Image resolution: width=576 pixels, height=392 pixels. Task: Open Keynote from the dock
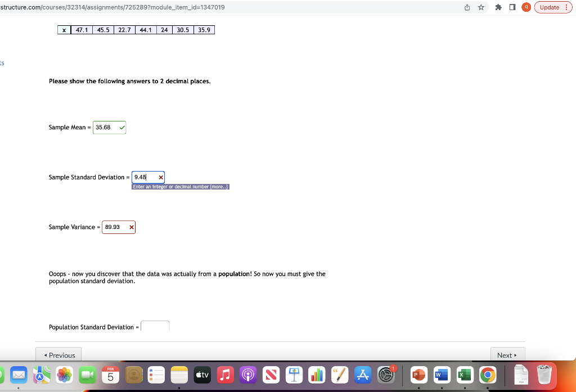click(294, 375)
